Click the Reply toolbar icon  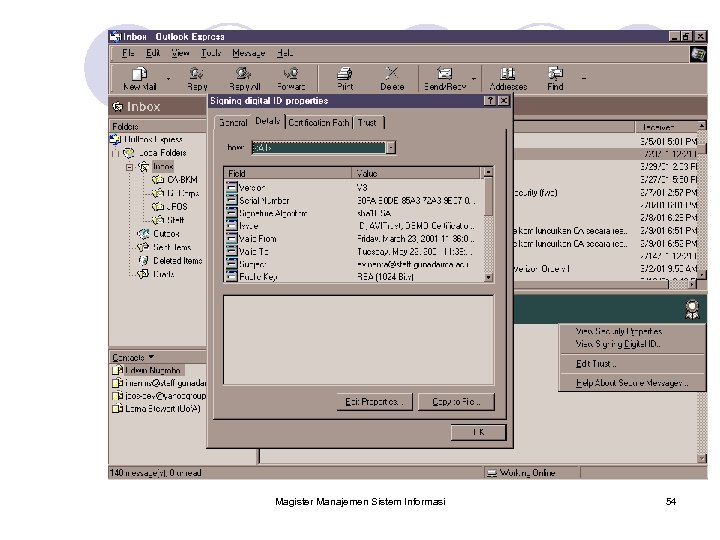[x=197, y=79]
